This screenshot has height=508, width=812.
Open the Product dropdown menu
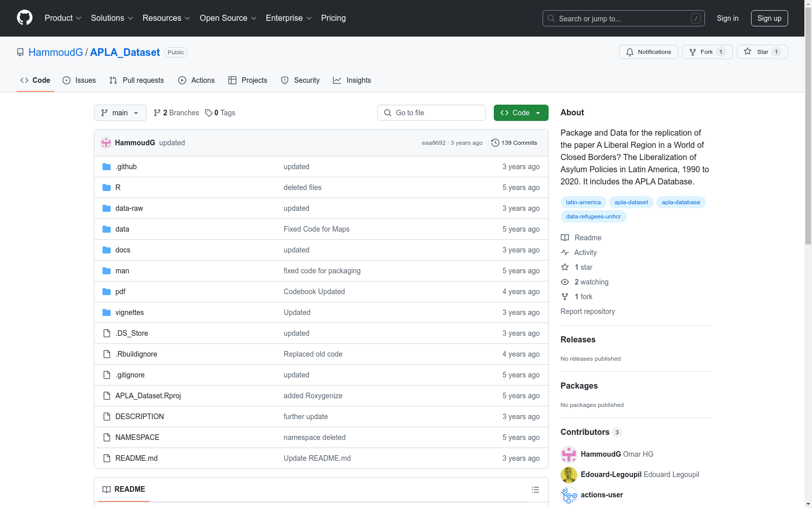click(63, 18)
